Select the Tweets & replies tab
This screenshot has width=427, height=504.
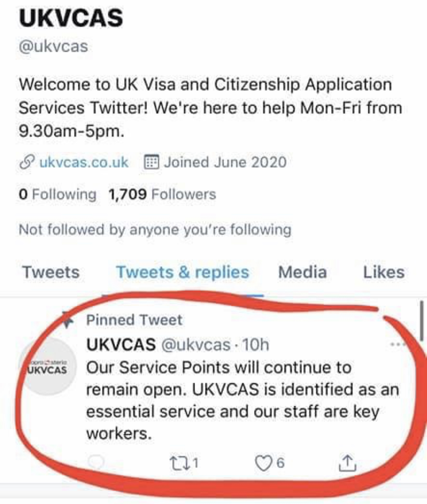point(182,272)
